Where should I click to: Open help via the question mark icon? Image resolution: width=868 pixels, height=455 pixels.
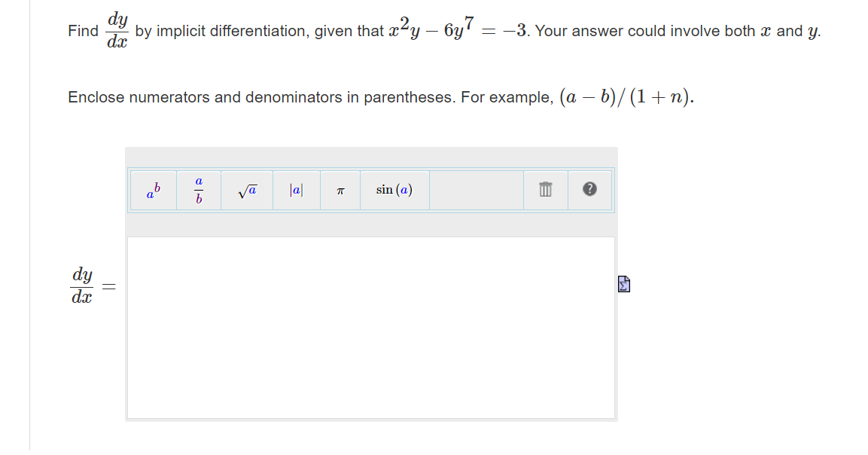589,190
